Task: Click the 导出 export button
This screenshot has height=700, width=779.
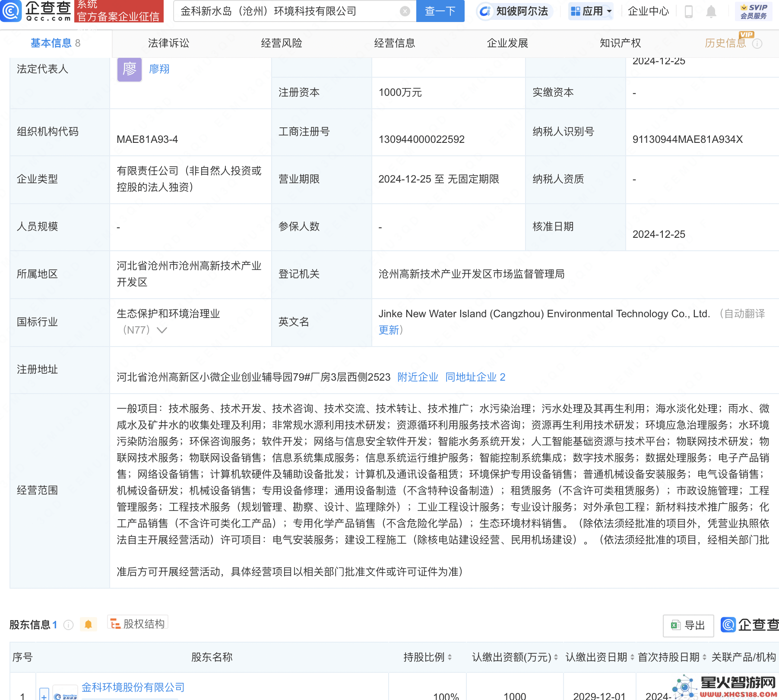Action: point(688,625)
